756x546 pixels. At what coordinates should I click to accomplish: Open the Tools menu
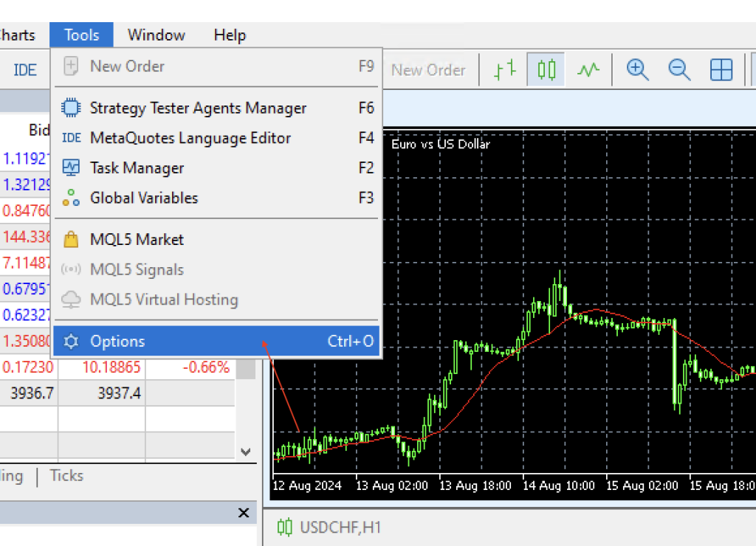click(81, 35)
